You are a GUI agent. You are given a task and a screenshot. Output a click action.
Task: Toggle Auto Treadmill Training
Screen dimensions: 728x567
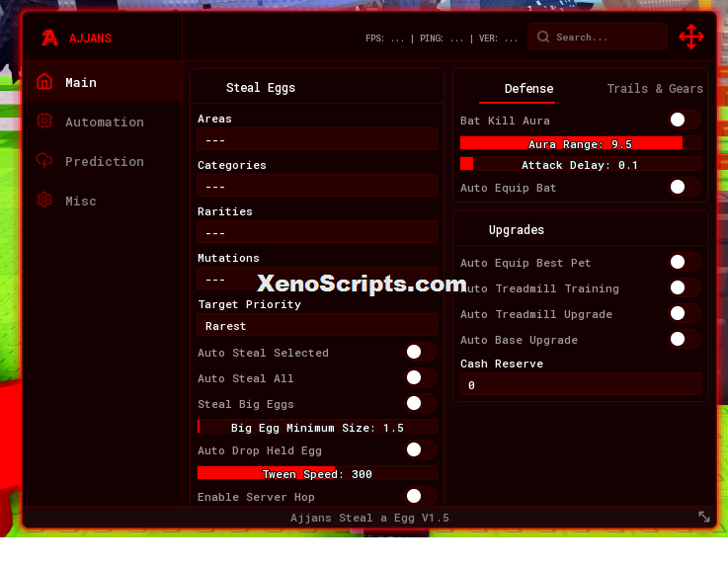(x=685, y=287)
